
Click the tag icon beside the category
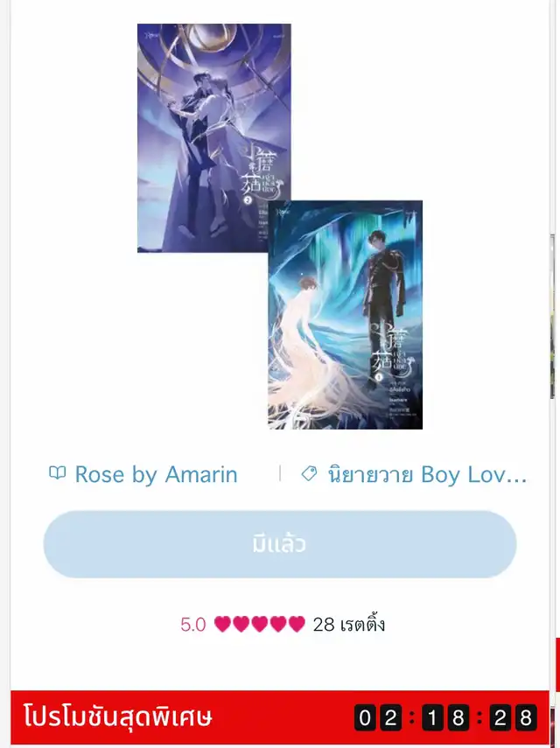pyautogui.click(x=309, y=473)
